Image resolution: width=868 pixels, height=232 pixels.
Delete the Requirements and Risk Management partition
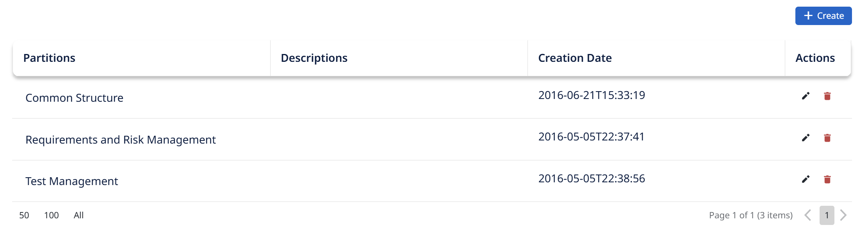(827, 138)
